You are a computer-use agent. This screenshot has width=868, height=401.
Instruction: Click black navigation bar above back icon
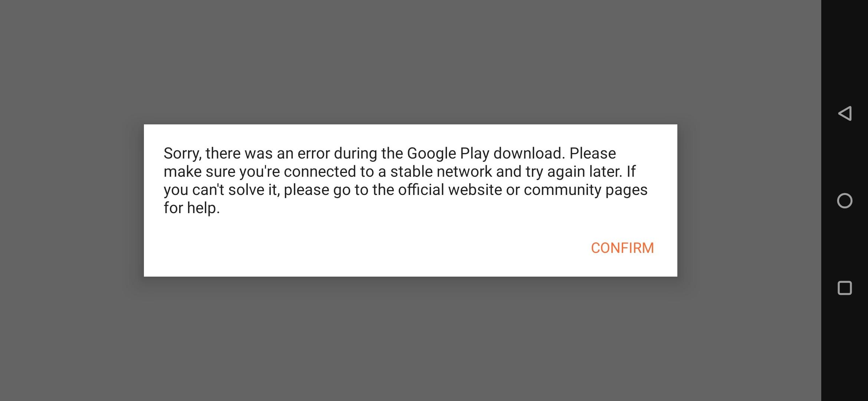[845, 52]
